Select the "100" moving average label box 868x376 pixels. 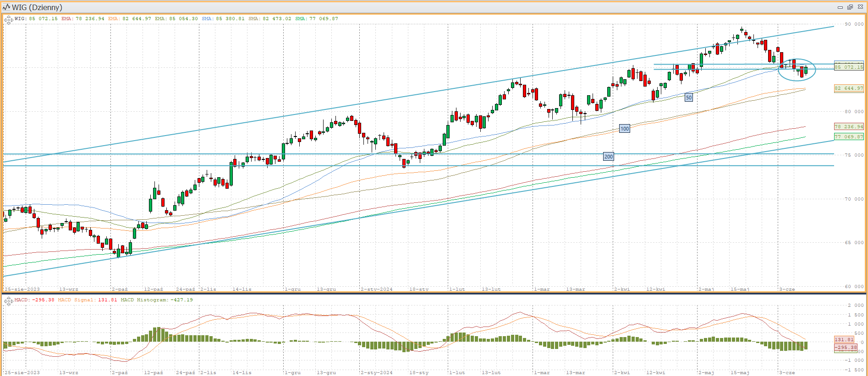pos(624,129)
